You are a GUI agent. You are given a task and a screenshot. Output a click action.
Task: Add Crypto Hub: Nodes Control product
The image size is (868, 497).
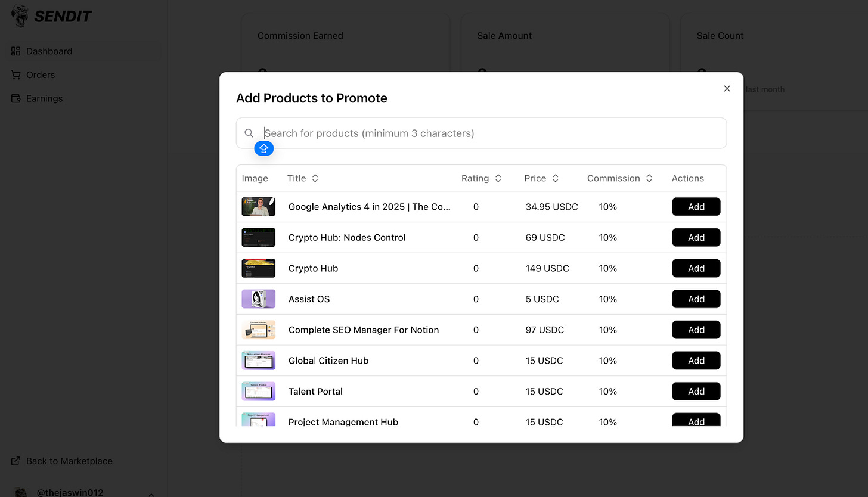pos(696,237)
